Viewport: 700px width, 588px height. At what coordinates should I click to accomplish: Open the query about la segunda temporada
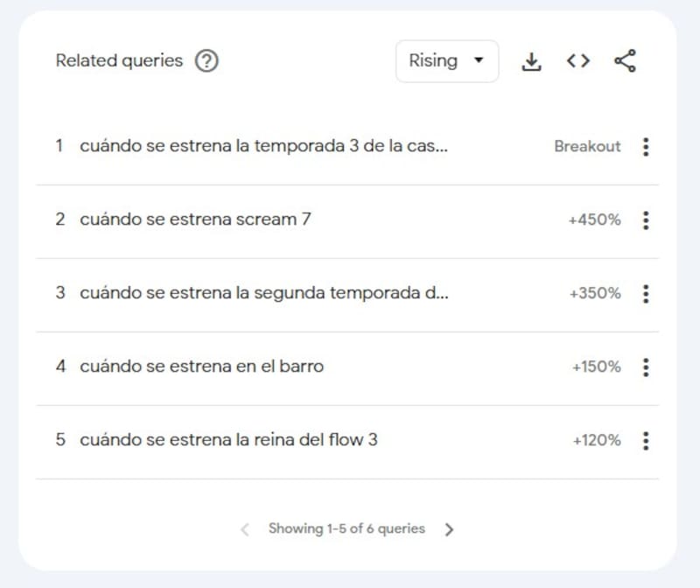pos(263,294)
